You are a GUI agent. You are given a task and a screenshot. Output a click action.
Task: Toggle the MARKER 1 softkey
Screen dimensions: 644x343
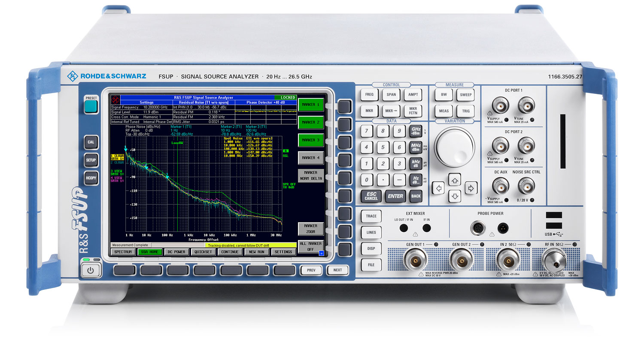(x=311, y=105)
